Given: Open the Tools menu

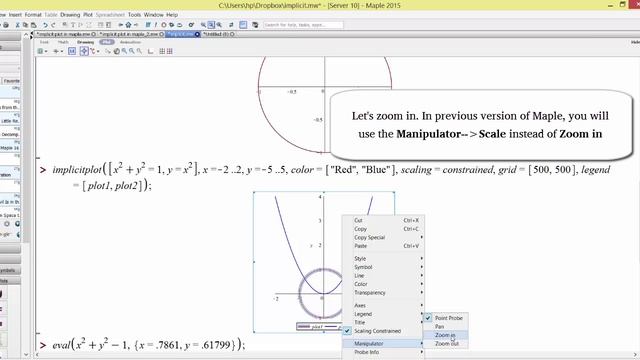Looking at the screenshot, I should pyautogui.click(x=134, y=15).
